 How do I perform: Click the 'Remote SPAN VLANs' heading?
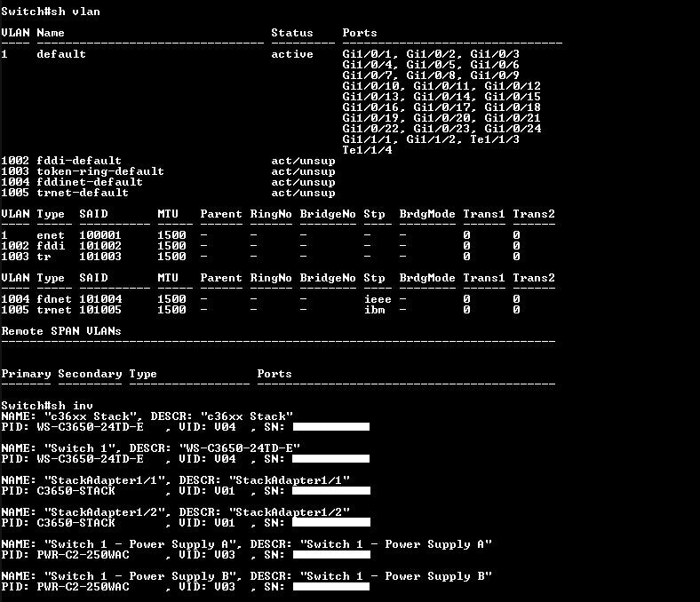click(61, 331)
